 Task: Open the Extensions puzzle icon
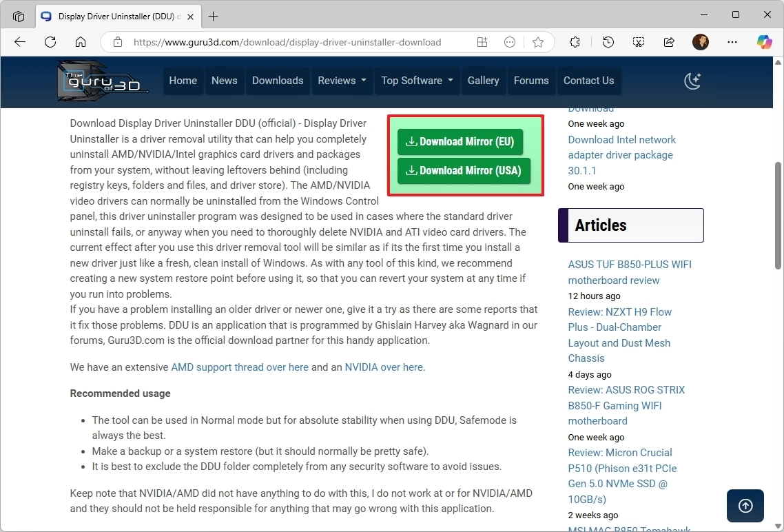575,42
